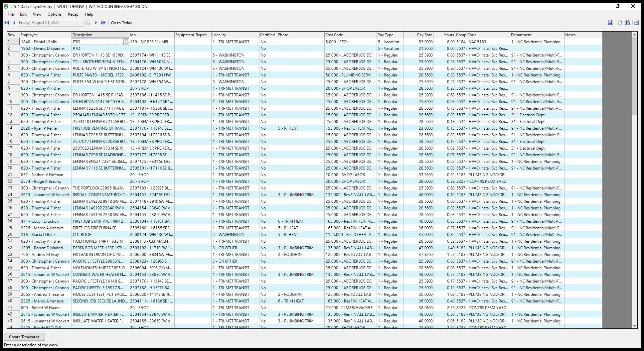Click the Save floppy disk icon
The height and width of the screenshot is (351, 644).
point(610,23)
